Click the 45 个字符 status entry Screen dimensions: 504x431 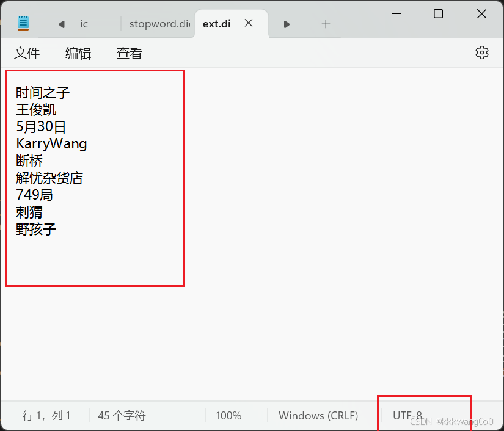click(x=122, y=416)
